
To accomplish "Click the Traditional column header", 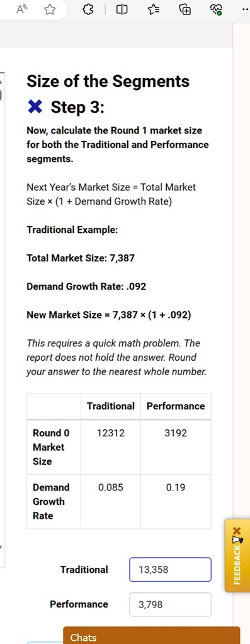I will [111, 406].
